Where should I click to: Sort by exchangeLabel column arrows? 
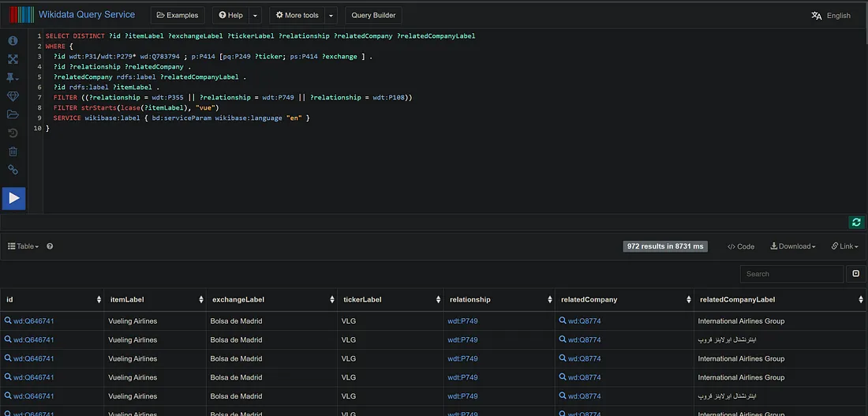click(x=332, y=300)
